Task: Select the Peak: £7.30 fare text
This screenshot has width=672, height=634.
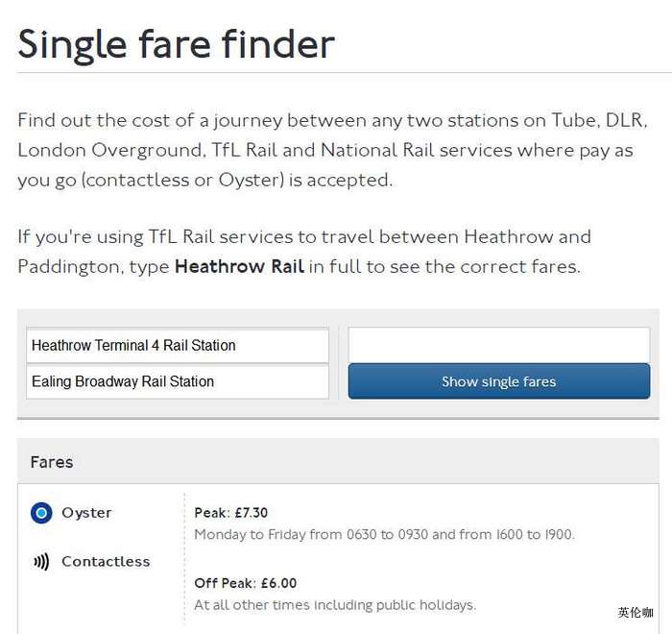Action: click(x=231, y=513)
